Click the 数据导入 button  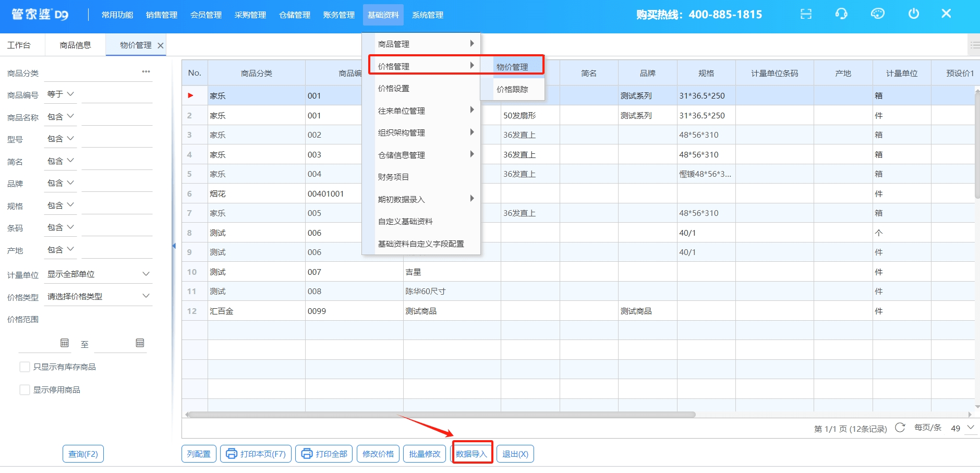pos(471,454)
